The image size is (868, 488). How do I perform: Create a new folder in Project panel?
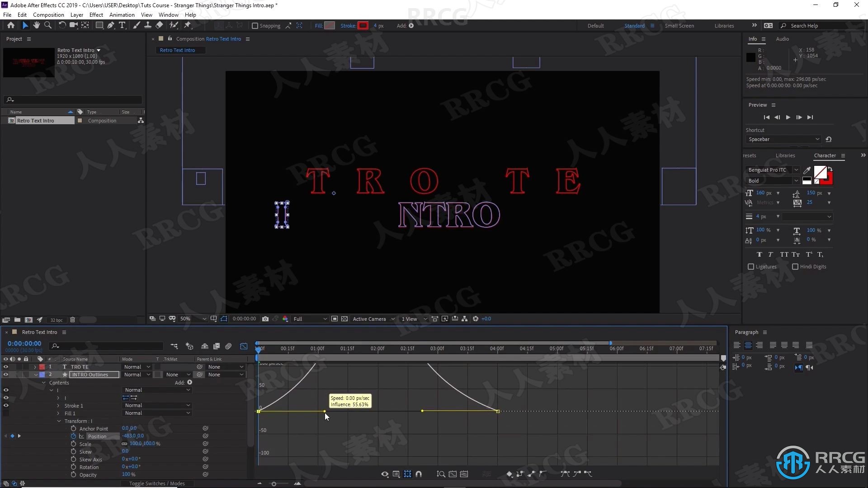[17, 320]
